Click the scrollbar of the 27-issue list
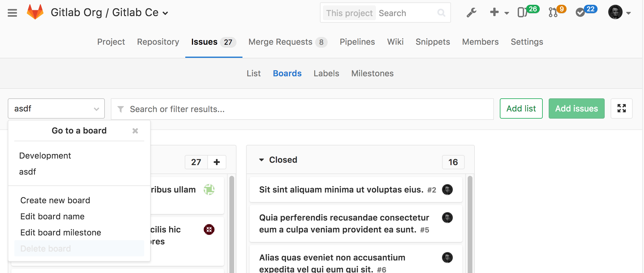Viewport: 644px width, 273px height. pos(231,224)
